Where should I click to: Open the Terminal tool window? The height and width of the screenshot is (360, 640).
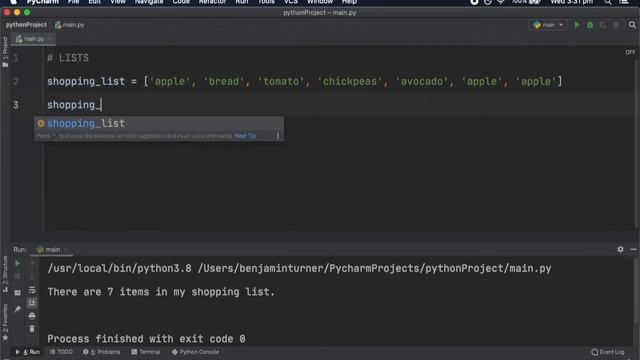tap(146, 352)
